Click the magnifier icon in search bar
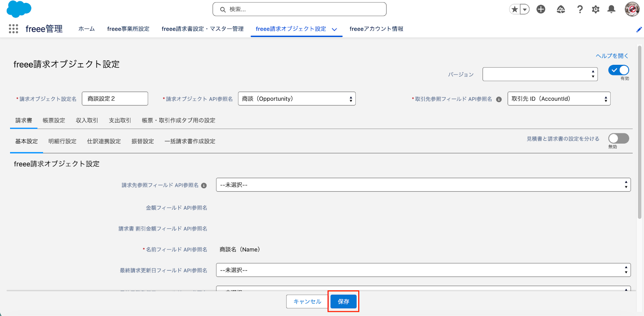Viewport: 644px width, 316px height. [223, 9]
